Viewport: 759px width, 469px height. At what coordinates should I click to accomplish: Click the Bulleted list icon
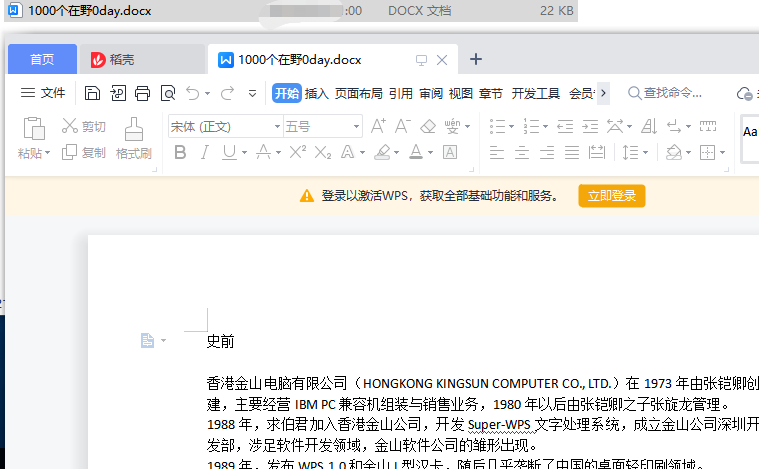pos(497,126)
